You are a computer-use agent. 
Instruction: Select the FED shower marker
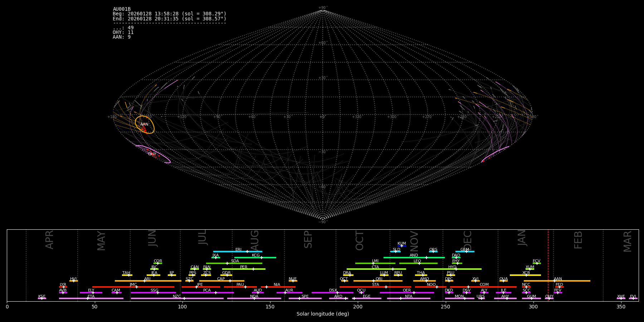[560, 287]
